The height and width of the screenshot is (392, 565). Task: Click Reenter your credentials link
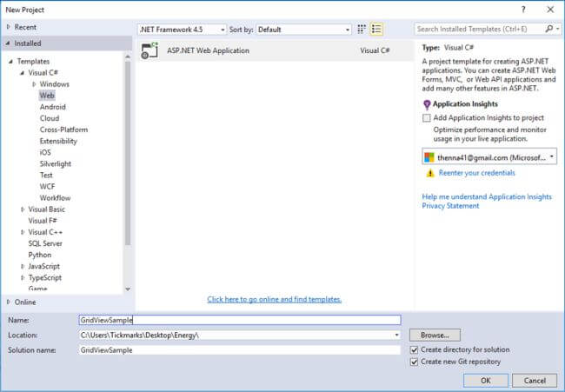[x=476, y=173]
